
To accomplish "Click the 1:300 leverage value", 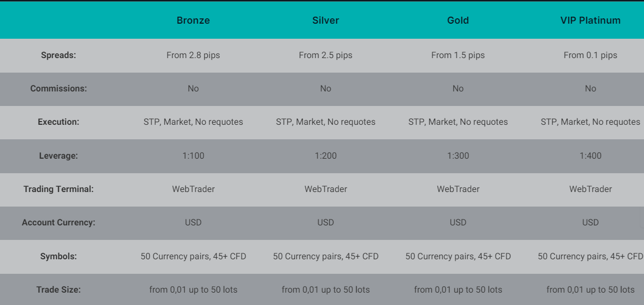I will (x=458, y=155).
